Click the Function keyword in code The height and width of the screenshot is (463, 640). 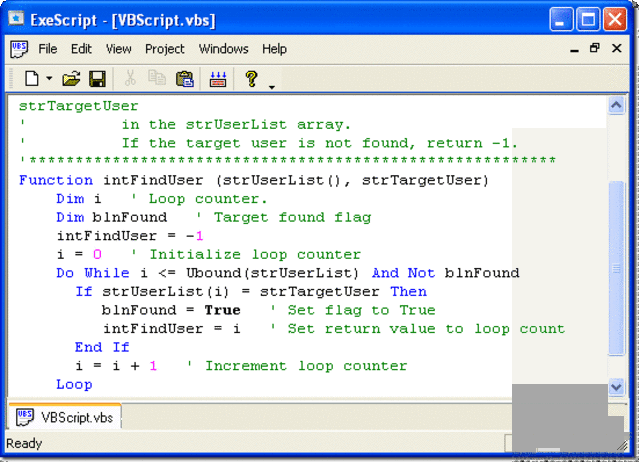[x=56, y=180]
